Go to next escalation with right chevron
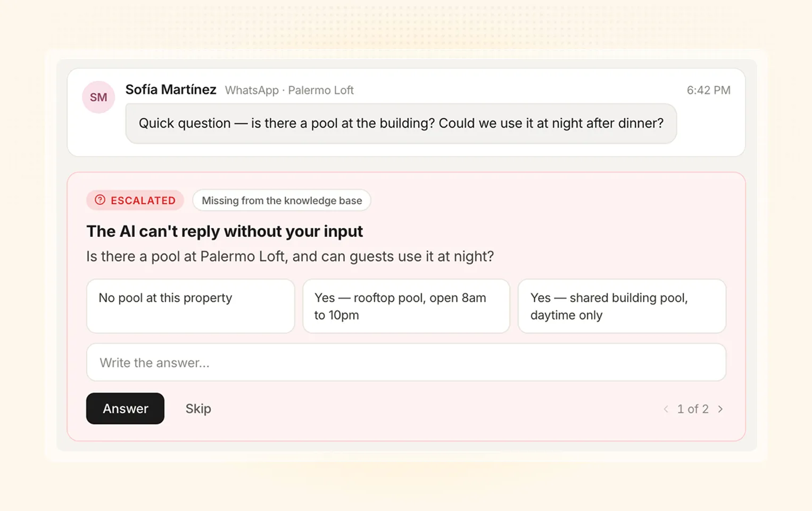 720,409
